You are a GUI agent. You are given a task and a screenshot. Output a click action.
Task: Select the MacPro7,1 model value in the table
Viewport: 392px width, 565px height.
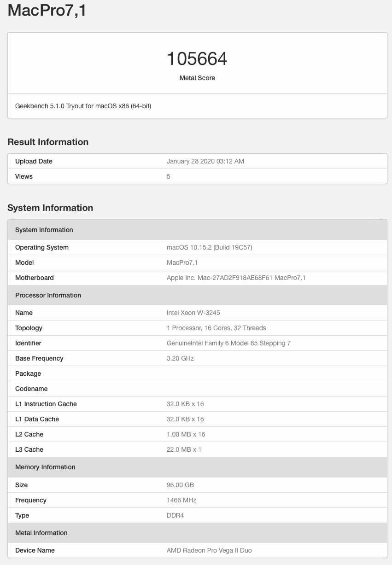(182, 262)
